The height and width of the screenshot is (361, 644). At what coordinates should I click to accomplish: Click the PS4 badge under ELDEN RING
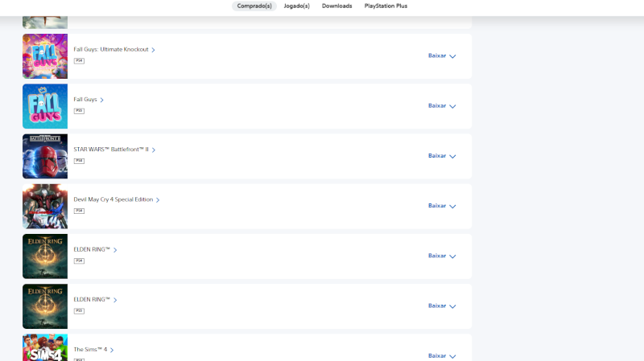coord(79,261)
